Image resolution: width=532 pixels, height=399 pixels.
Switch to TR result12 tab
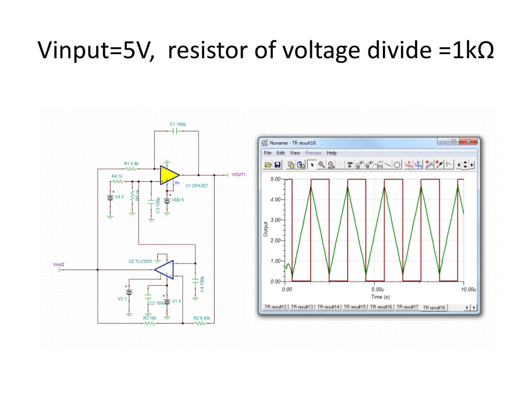coord(275,307)
